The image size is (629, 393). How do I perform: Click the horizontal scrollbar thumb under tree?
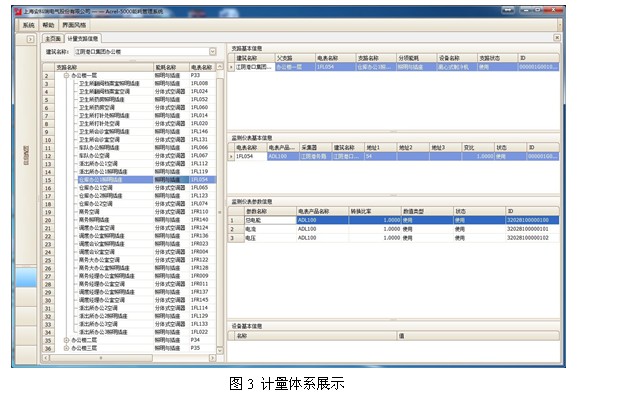101,358
